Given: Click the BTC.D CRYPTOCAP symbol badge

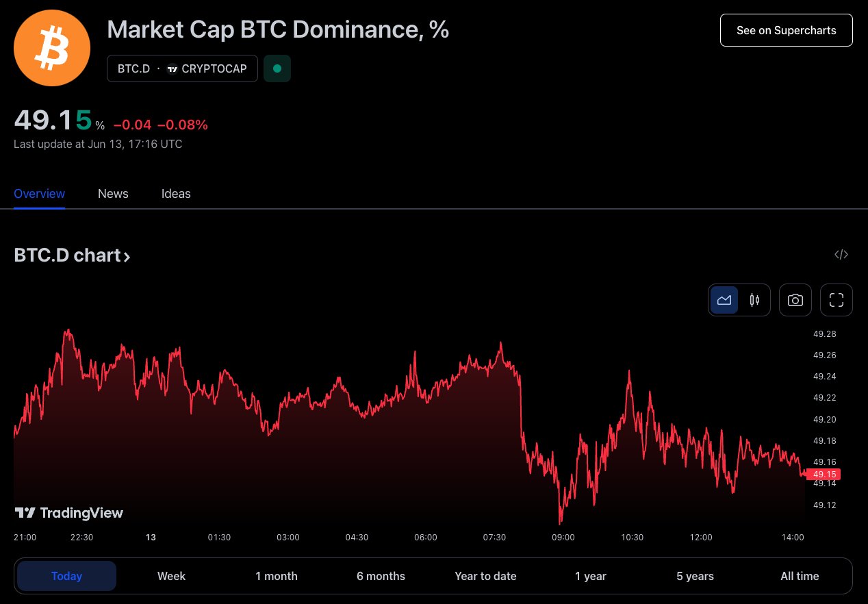Looking at the screenshot, I should coord(182,68).
